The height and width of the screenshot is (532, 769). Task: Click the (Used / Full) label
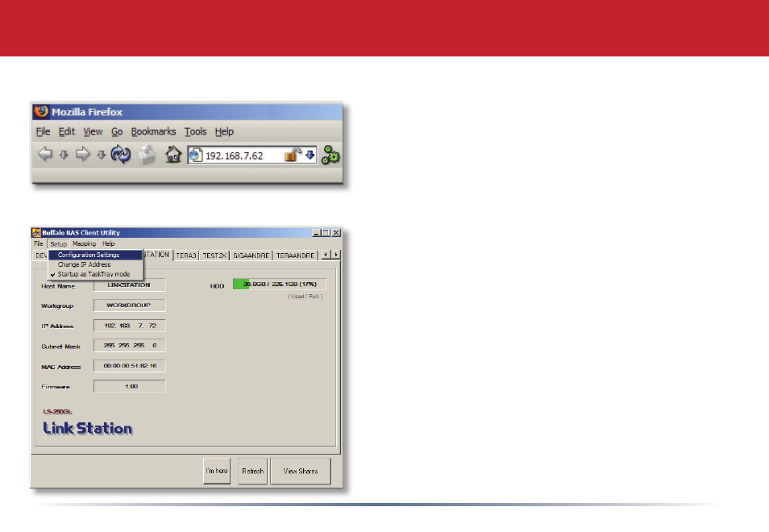[305, 297]
